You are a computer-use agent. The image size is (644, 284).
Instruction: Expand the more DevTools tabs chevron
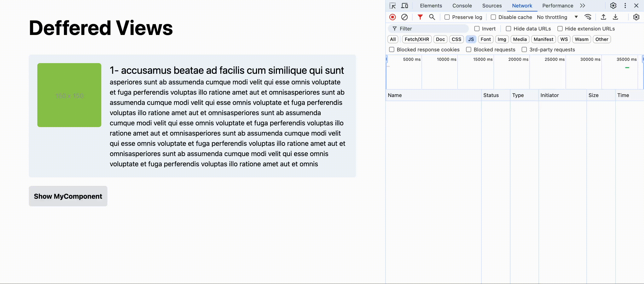[x=582, y=6]
